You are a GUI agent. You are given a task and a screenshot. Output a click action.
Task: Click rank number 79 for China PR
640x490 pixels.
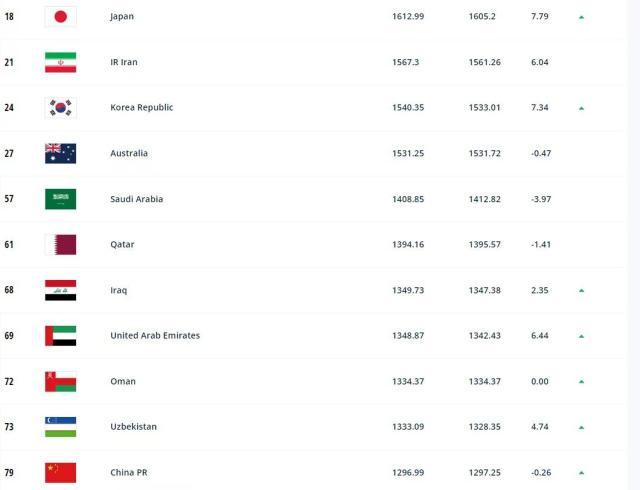click(x=9, y=472)
